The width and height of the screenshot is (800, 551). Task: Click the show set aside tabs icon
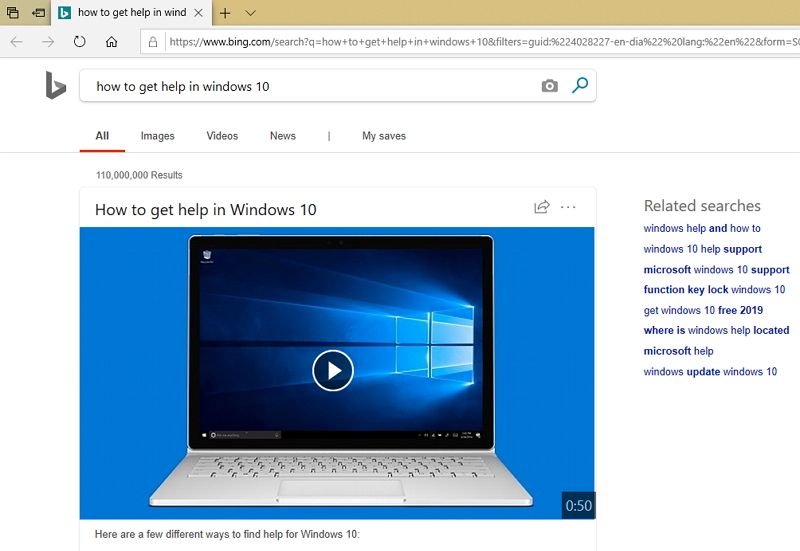pyautogui.click(x=38, y=12)
